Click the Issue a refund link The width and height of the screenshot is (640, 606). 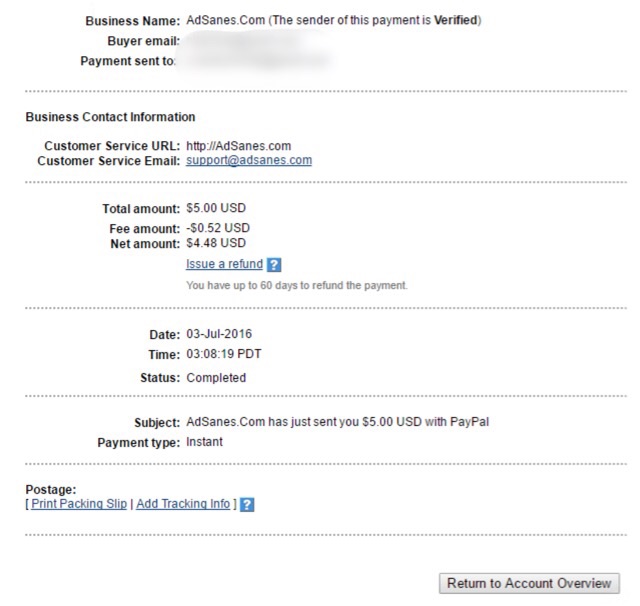[x=224, y=264]
